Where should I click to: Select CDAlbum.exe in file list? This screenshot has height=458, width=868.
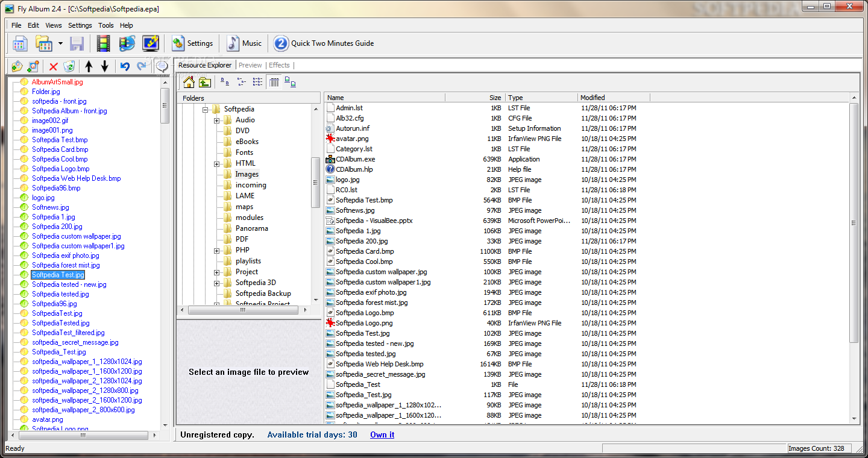click(355, 159)
